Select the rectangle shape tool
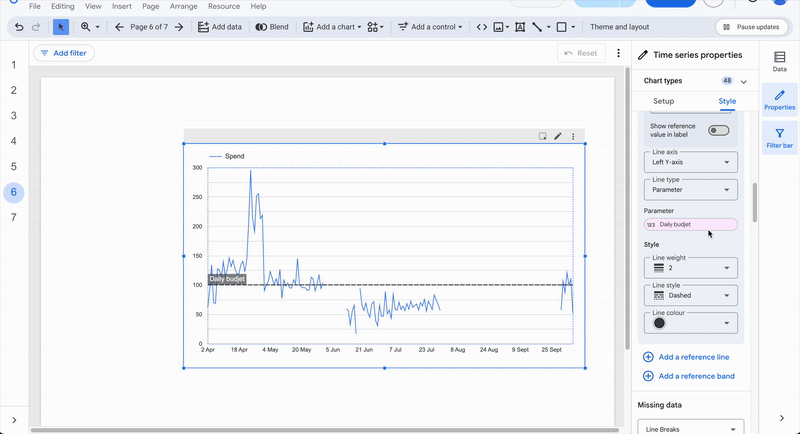Screen dimensions: 800x434 point(561,27)
